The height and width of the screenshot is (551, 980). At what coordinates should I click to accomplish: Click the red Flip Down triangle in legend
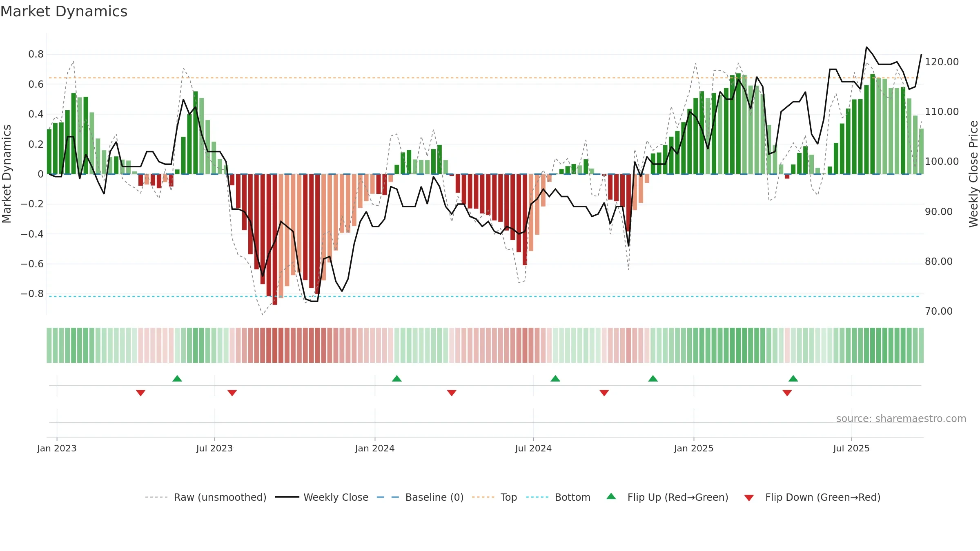[x=749, y=498]
